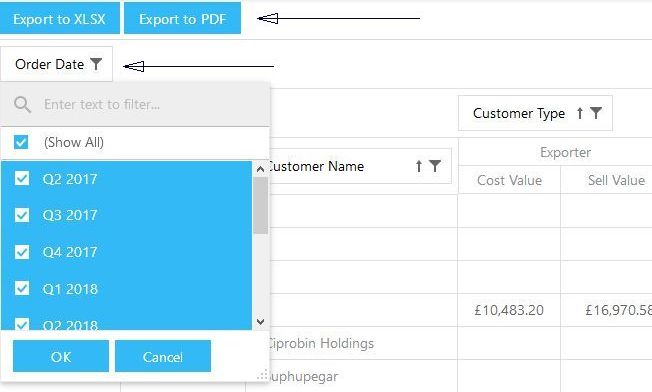This screenshot has height=392, width=652.
Task: Click the list scrollbar up arrow
Action: [x=261, y=169]
